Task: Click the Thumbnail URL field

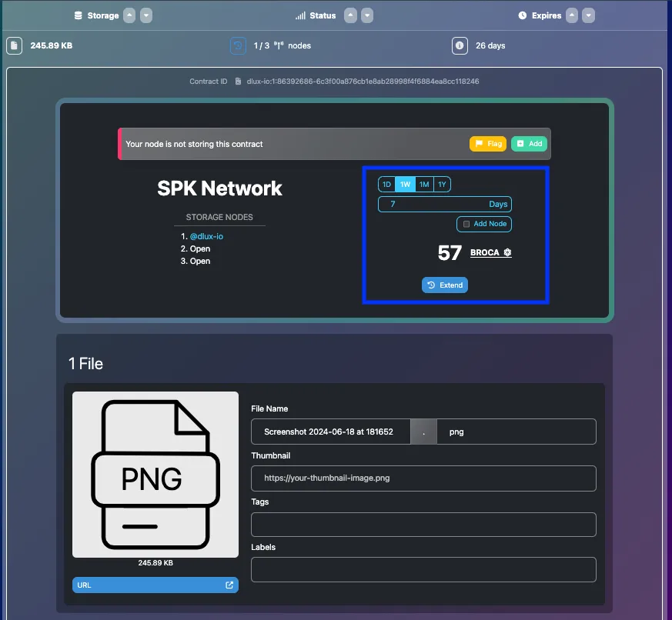Action: tap(423, 478)
